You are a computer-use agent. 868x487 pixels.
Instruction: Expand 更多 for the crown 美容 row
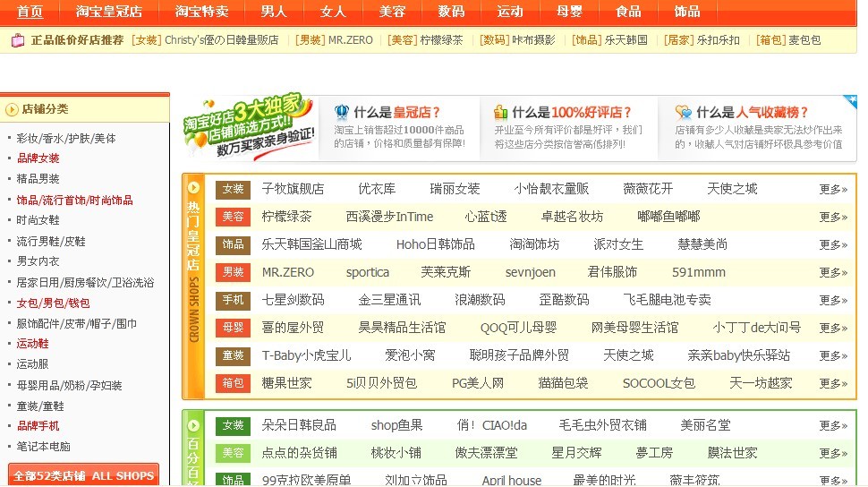833,217
